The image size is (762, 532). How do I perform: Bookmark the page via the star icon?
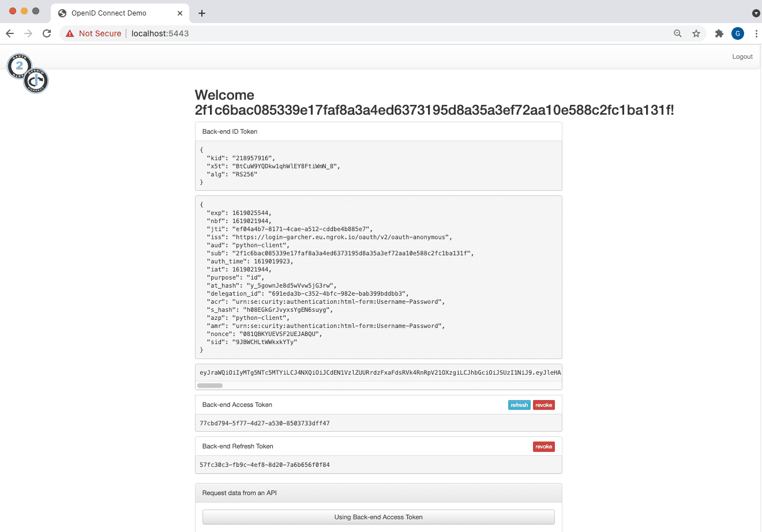coord(696,33)
